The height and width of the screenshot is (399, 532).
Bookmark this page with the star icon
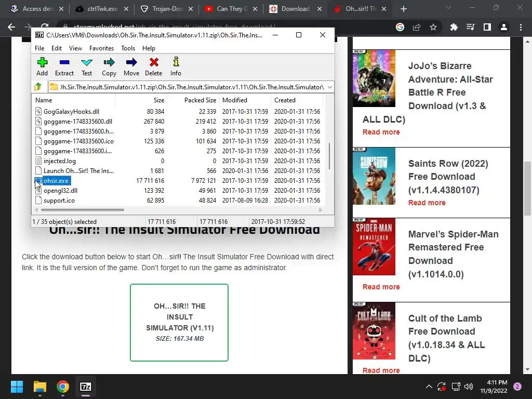pos(433,27)
